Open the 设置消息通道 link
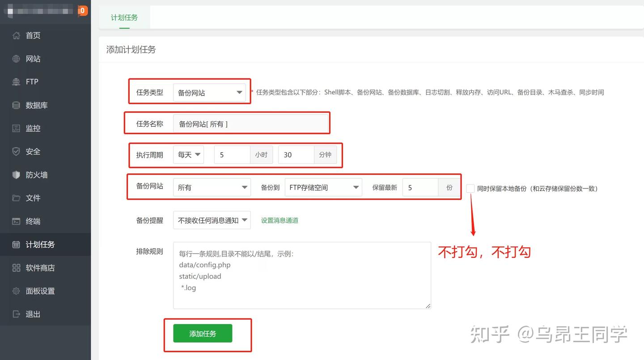This screenshot has width=644, height=360. [x=280, y=220]
